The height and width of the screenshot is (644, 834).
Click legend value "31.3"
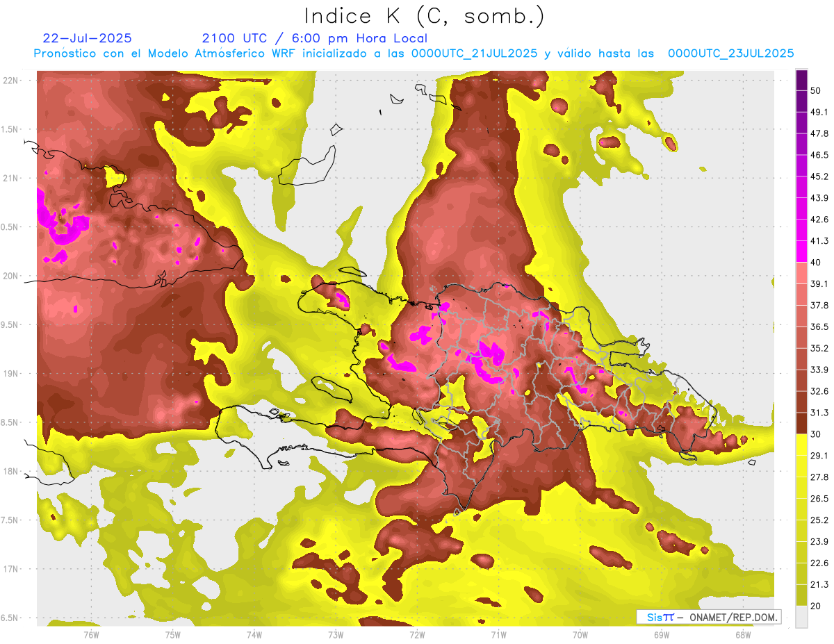pyautogui.click(x=819, y=413)
